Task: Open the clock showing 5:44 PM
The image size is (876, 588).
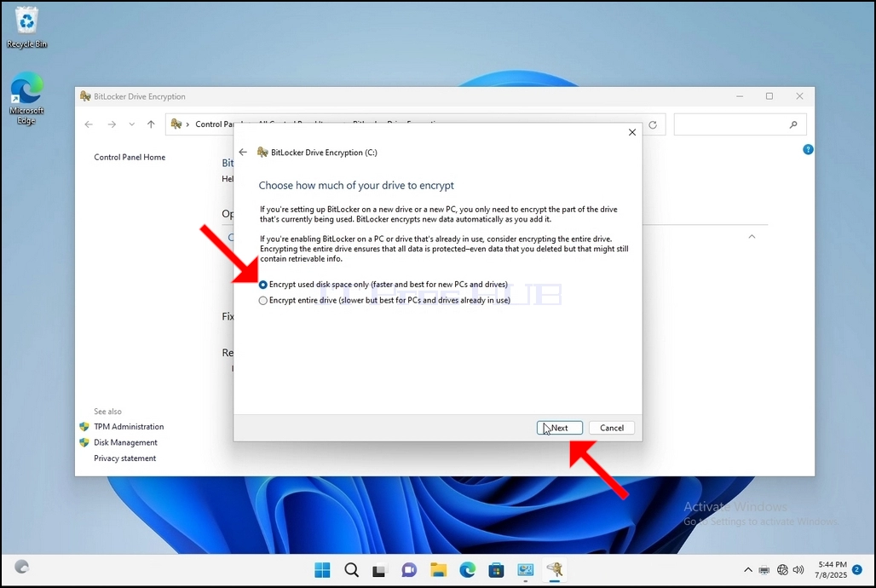Action: click(831, 569)
